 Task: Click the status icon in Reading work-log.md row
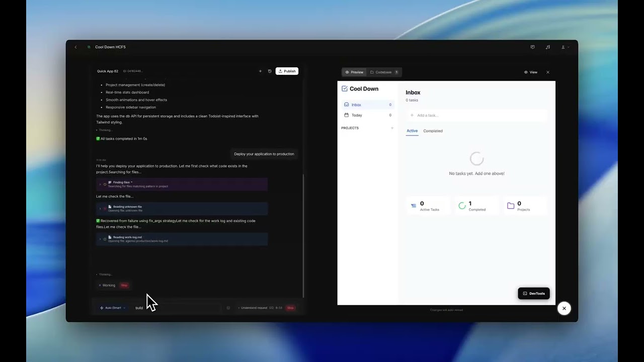point(105,239)
